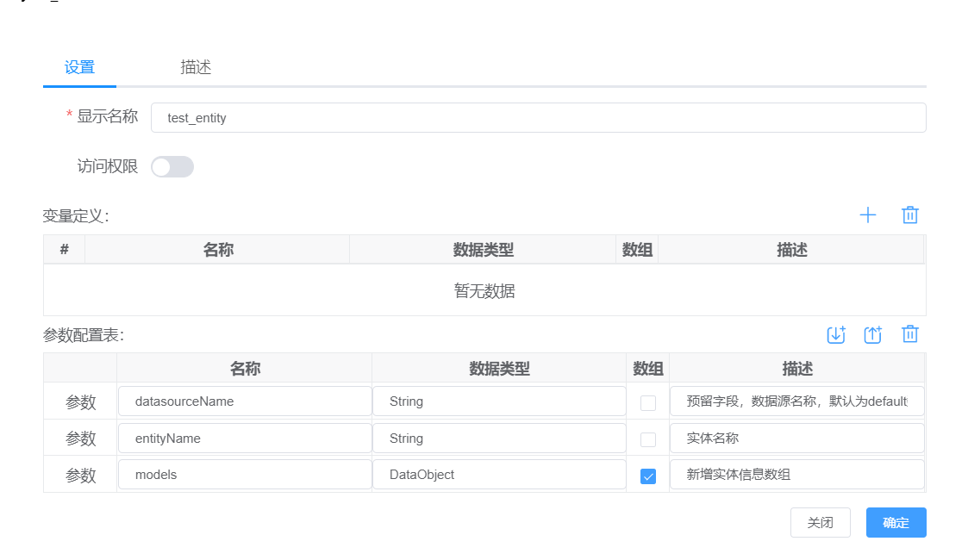Click the import icon above the parameter table
The width and height of the screenshot is (968, 560).
tap(835, 334)
